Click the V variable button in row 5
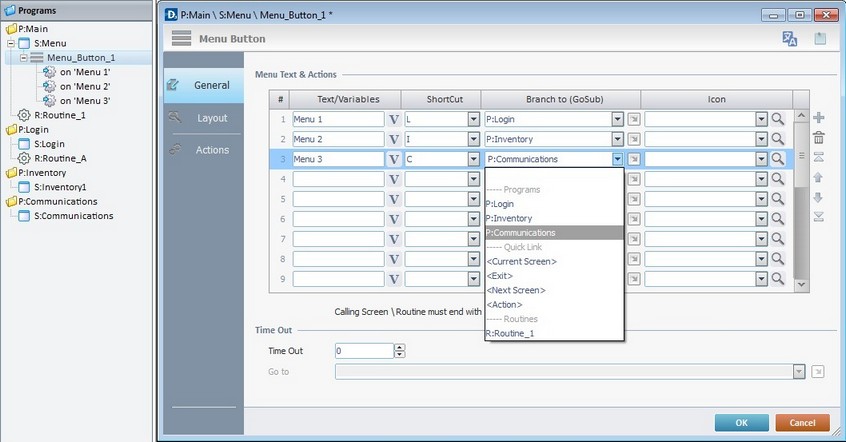The width and height of the screenshot is (846, 442). pos(394,199)
